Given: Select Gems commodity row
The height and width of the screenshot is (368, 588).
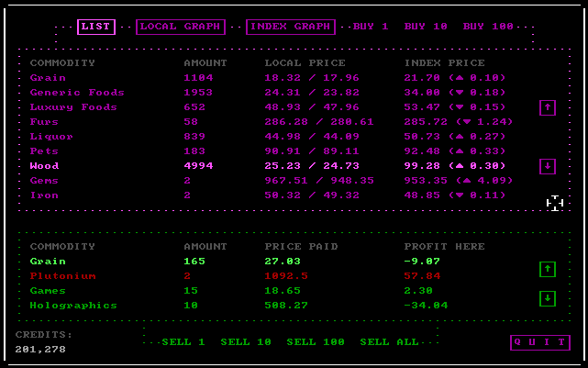Looking at the screenshot, I should point(44,181).
